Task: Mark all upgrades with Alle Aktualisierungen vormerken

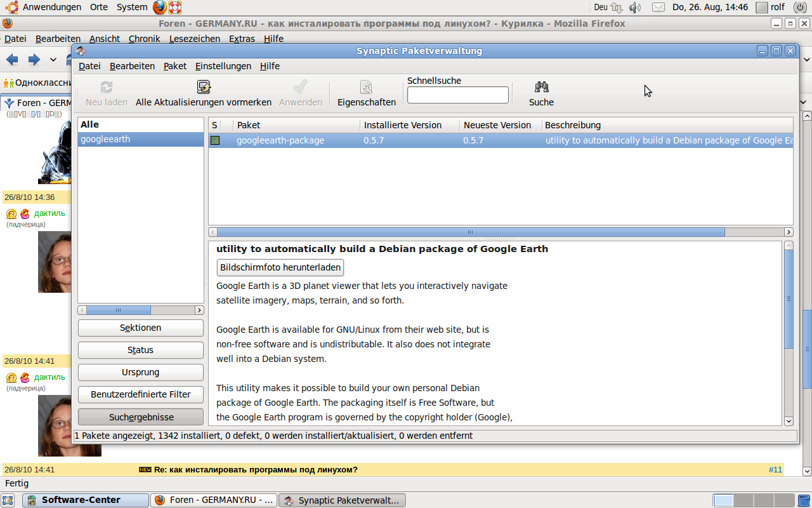Action: 204,94
